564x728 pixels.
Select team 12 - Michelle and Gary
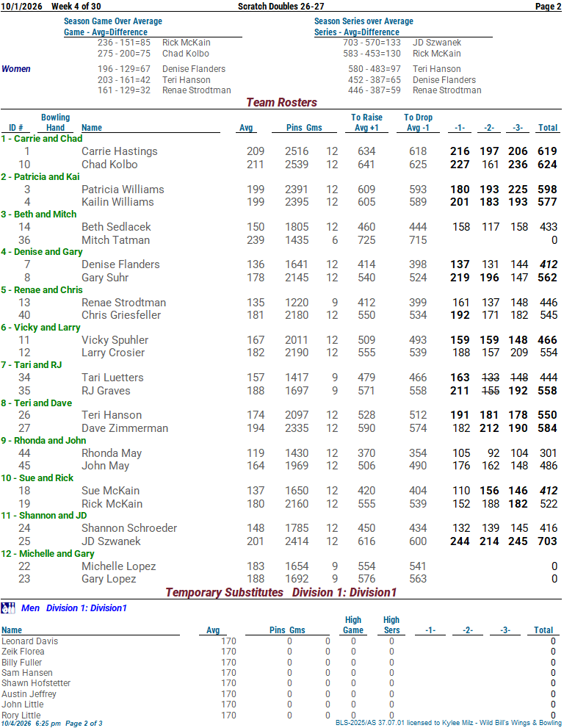tap(48, 553)
